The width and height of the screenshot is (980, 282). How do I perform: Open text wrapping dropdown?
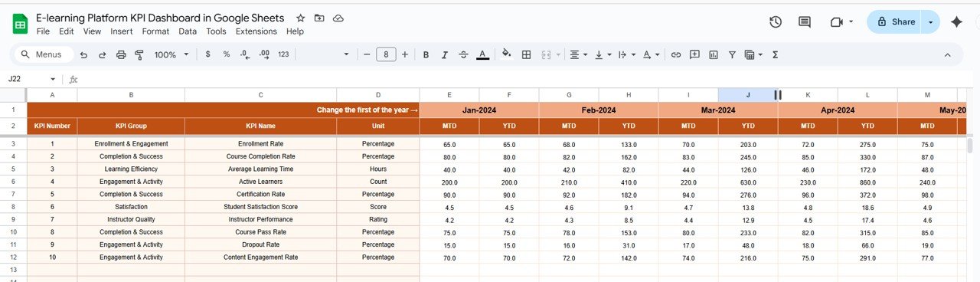coord(626,54)
